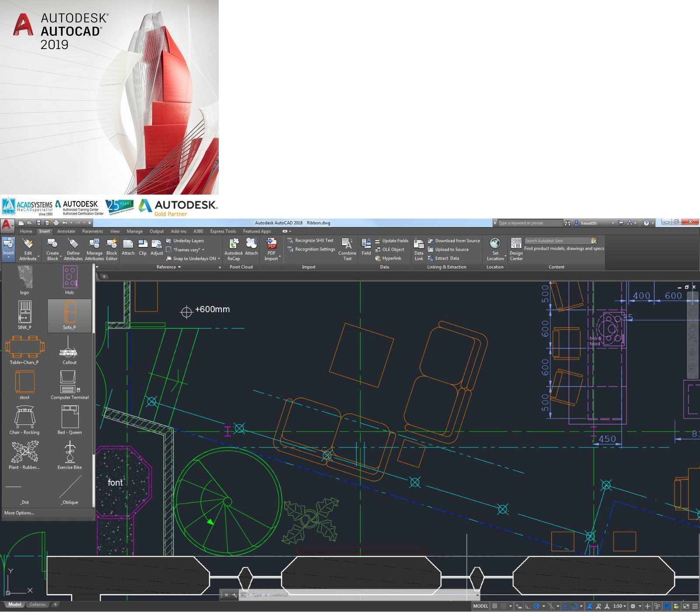
Task: Click the Hyperlink button
Action: tap(391, 258)
